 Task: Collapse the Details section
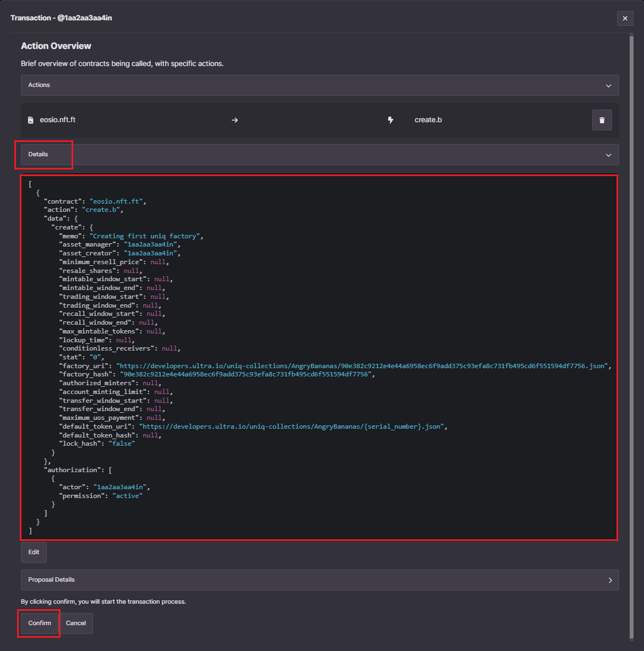(608, 155)
